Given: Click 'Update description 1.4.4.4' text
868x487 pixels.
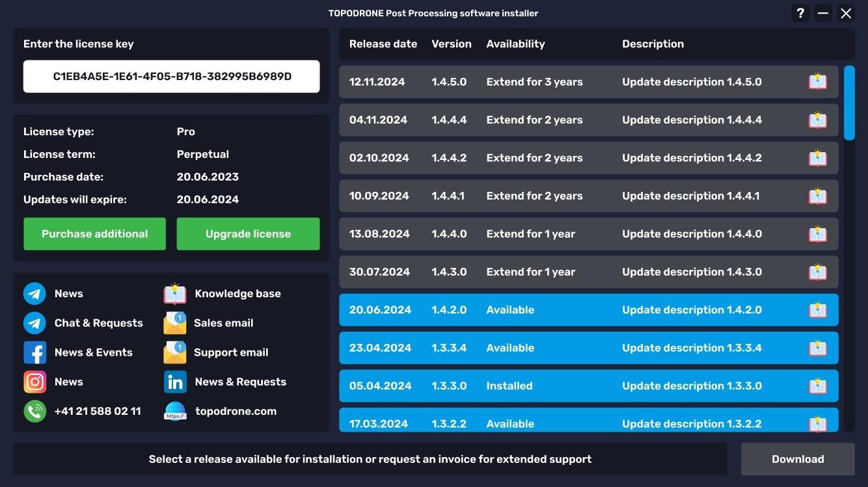Looking at the screenshot, I should pyautogui.click(x=692, y=120).
